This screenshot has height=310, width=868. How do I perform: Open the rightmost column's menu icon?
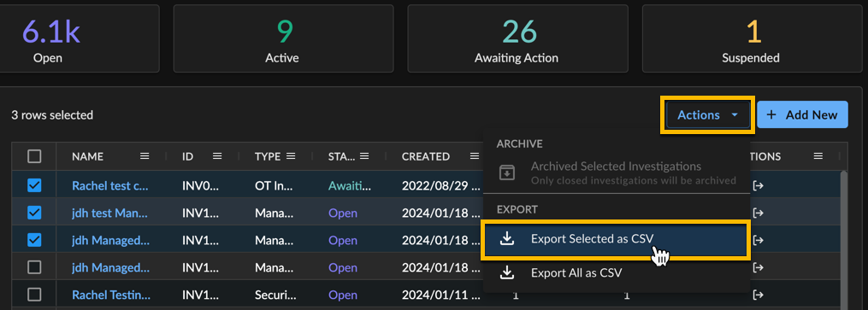818,156
